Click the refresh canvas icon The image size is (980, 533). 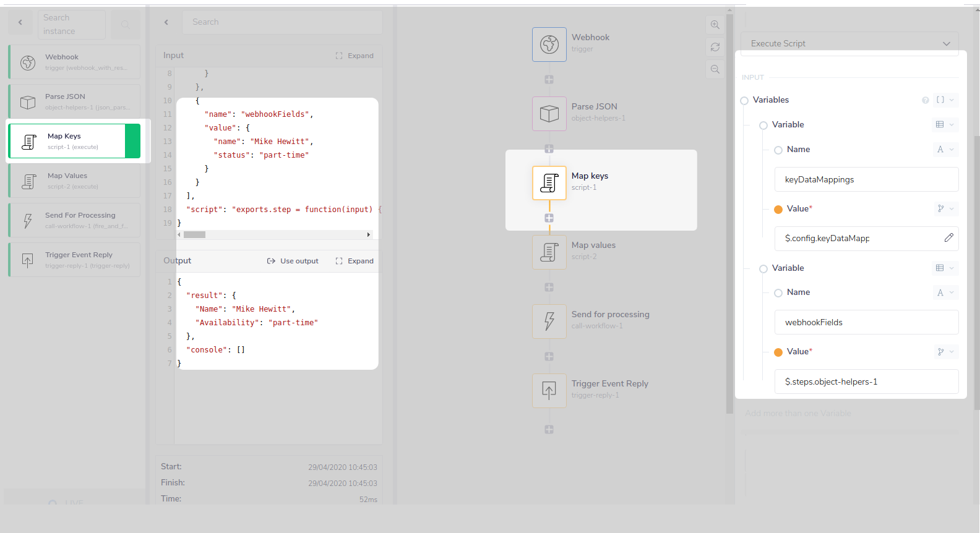click(715, 47)
